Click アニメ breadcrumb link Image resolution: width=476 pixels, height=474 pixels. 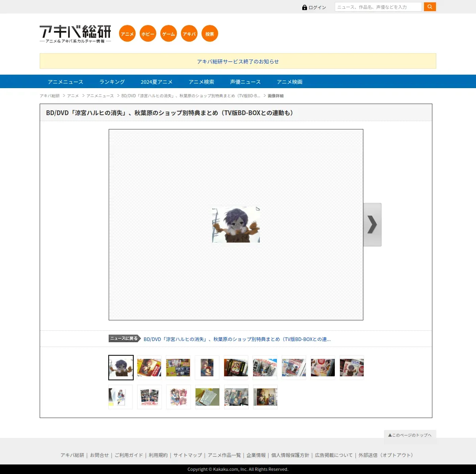click(x=73, y=96)
